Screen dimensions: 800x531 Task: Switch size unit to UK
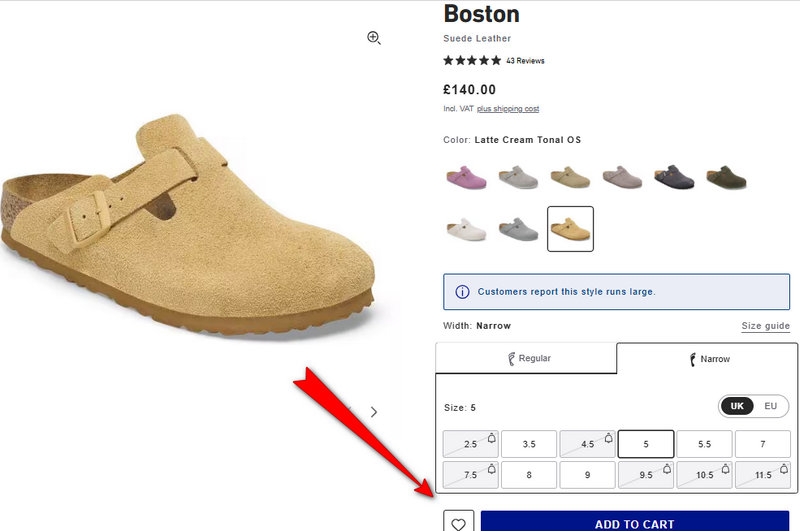(737, 406)
